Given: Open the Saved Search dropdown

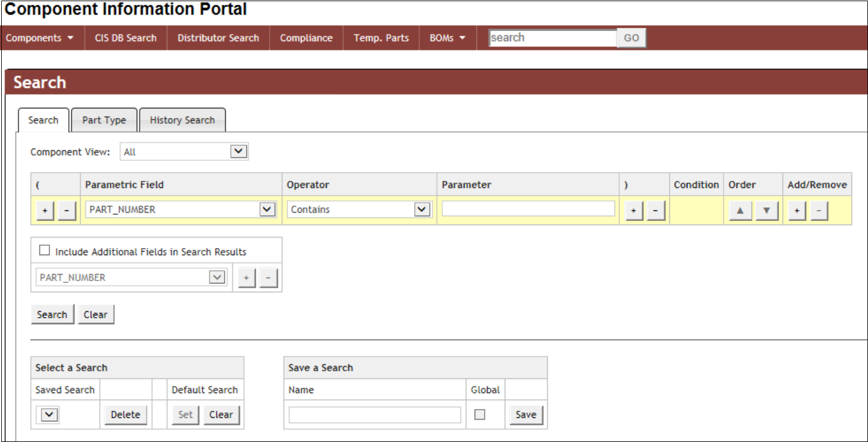Looking at the screenshot, I should (49, 415).
